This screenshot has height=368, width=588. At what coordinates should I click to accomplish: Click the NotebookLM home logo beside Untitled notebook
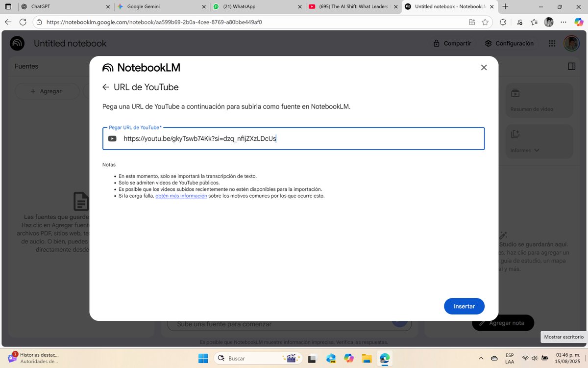18,43
